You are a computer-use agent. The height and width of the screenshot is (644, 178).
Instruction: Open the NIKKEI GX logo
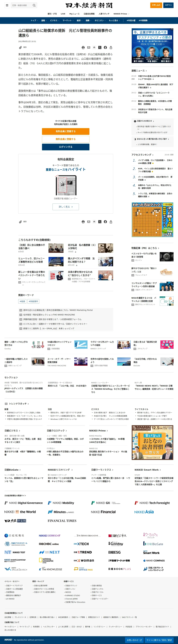coord(106,503)
